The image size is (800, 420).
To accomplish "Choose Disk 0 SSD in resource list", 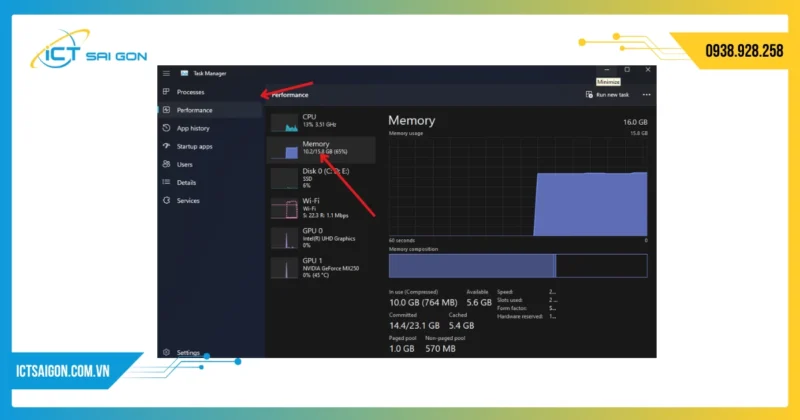I will tap(322, 178).
